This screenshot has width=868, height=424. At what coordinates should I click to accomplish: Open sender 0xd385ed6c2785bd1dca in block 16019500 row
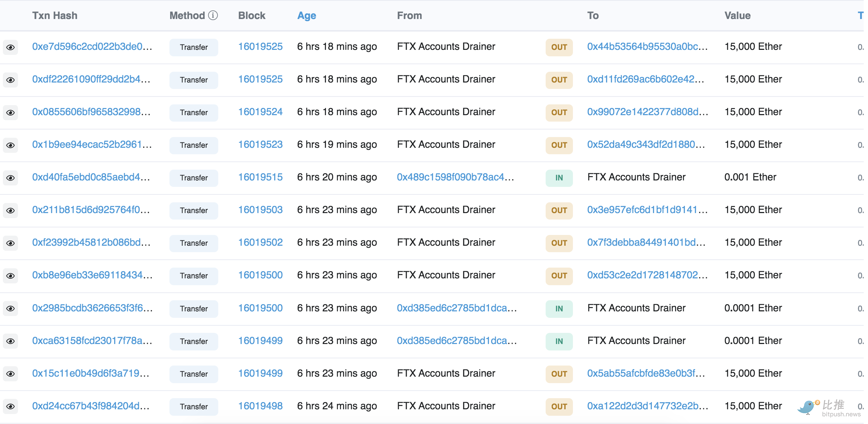pyautogui.click(x=457, y=308)
